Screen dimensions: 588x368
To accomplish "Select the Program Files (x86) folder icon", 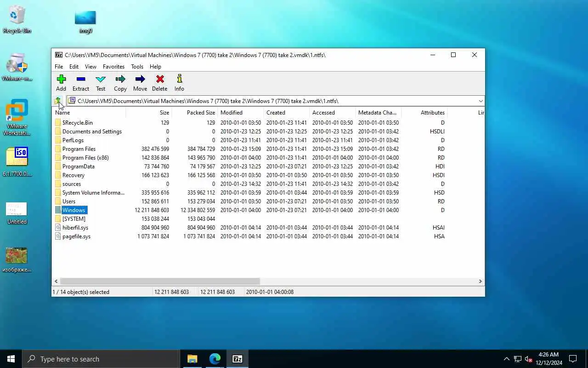I will coord(58,158).
